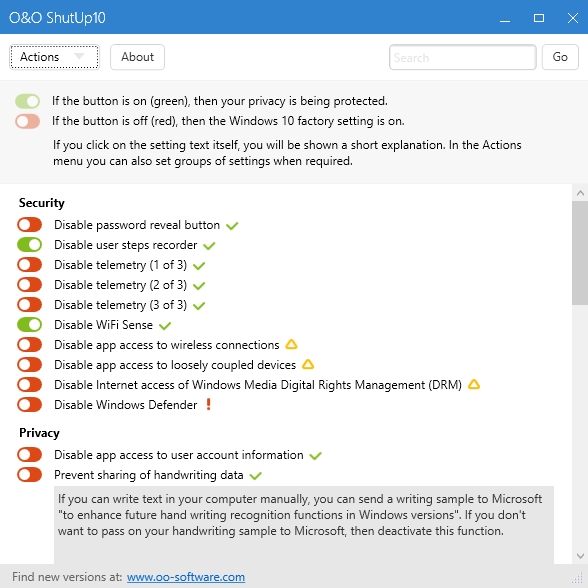Screen dimensions: 588x588
Task: Click the Privacy section heading
Action: [x=39, y=433]
